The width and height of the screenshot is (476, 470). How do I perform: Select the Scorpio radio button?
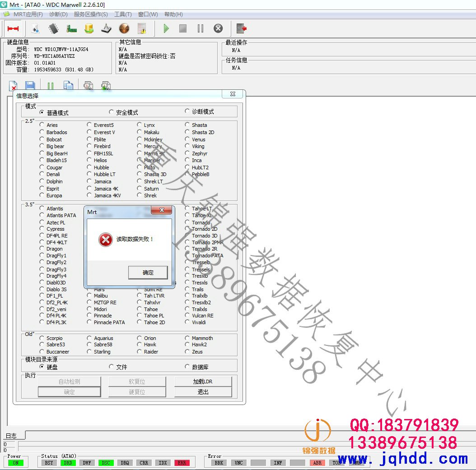pos(42,338)
